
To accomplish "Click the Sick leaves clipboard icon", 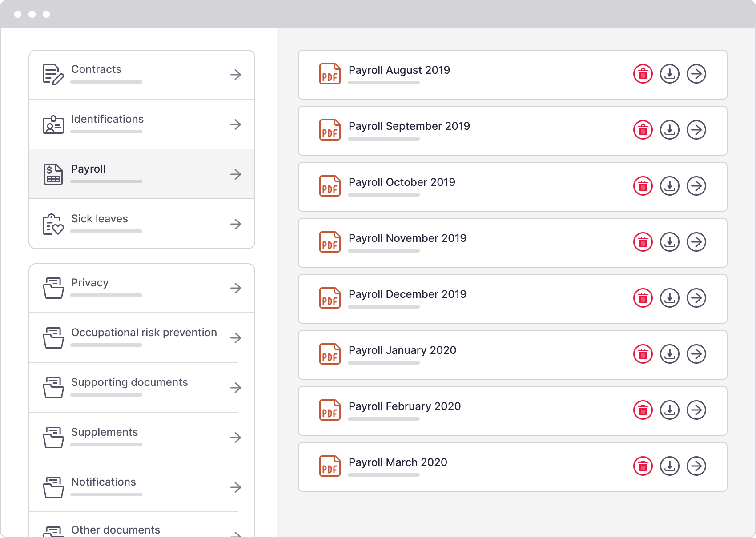I will coord(52,224).
